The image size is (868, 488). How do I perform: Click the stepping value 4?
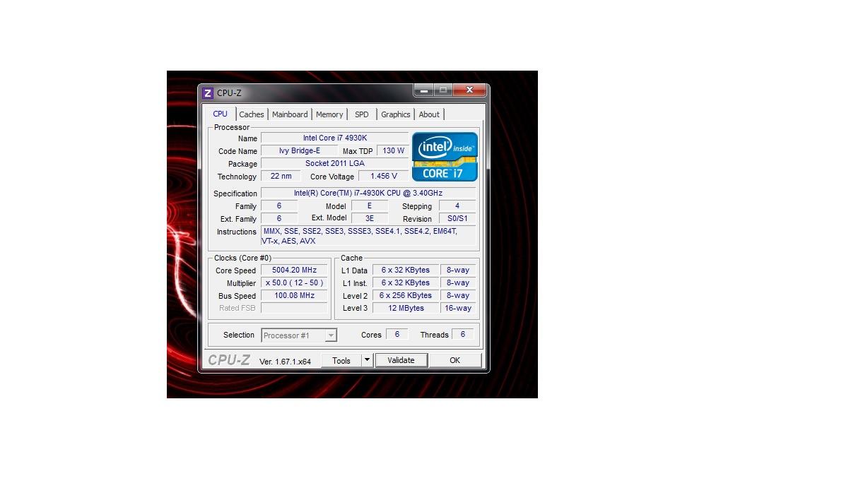457,206
